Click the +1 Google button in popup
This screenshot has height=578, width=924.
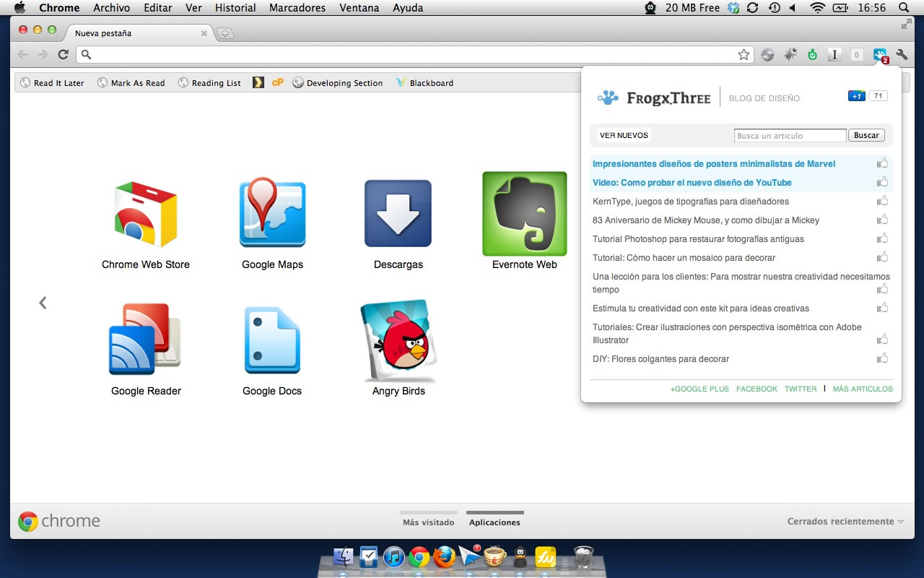(856, 96)
